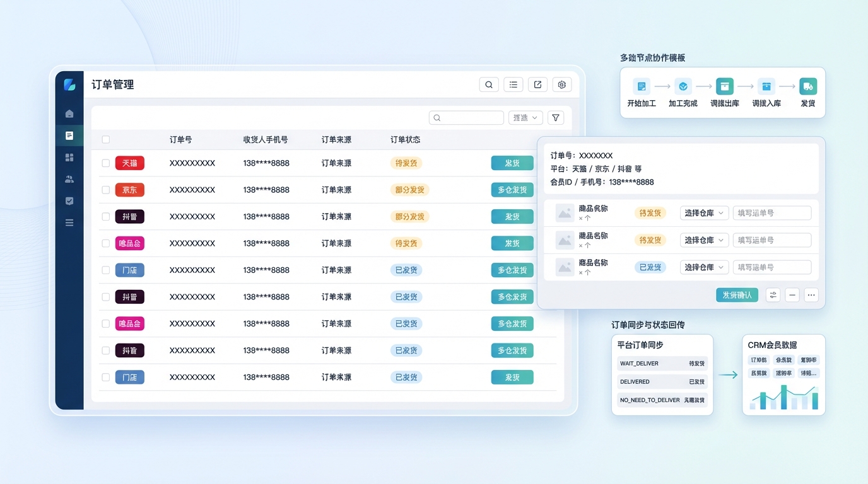Open the home icon in the sidebar
Image resolution: width=868 pixels, height=484 pixels.
pyautogui.click(x=69, y=114)
